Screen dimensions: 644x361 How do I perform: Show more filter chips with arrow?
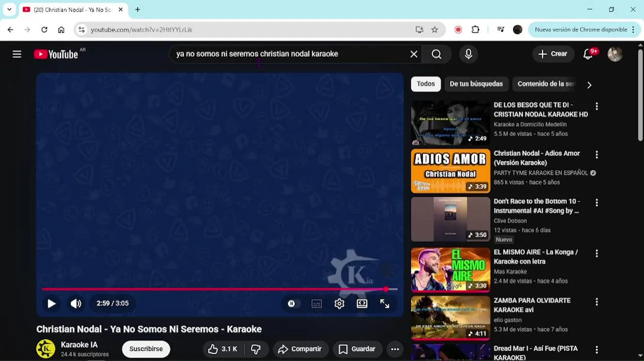pos(589,85)
